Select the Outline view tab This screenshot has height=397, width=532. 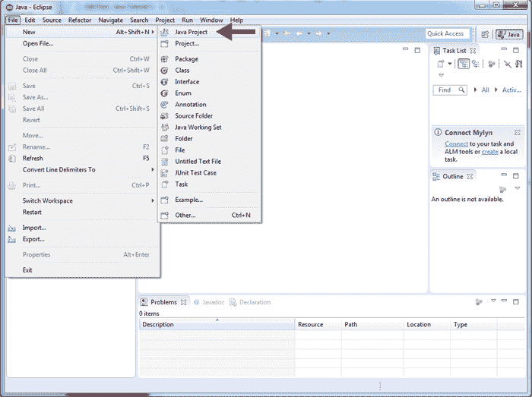pyautogui.click(x=453, y=176)
